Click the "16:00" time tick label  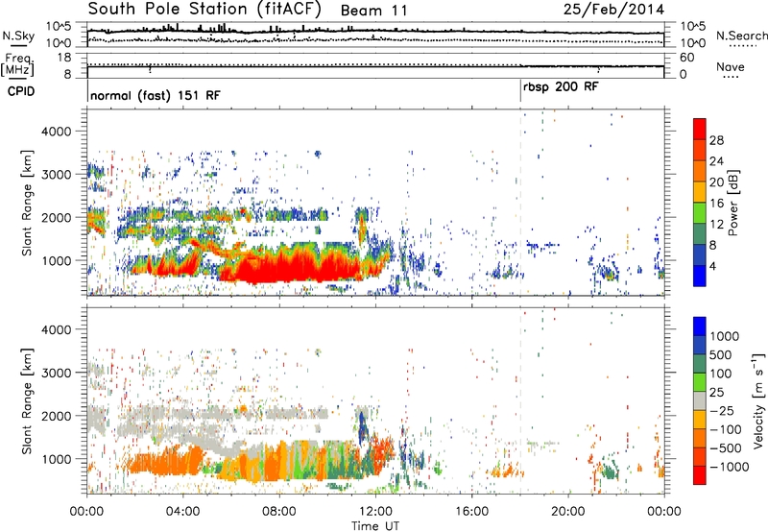point(471,512)
